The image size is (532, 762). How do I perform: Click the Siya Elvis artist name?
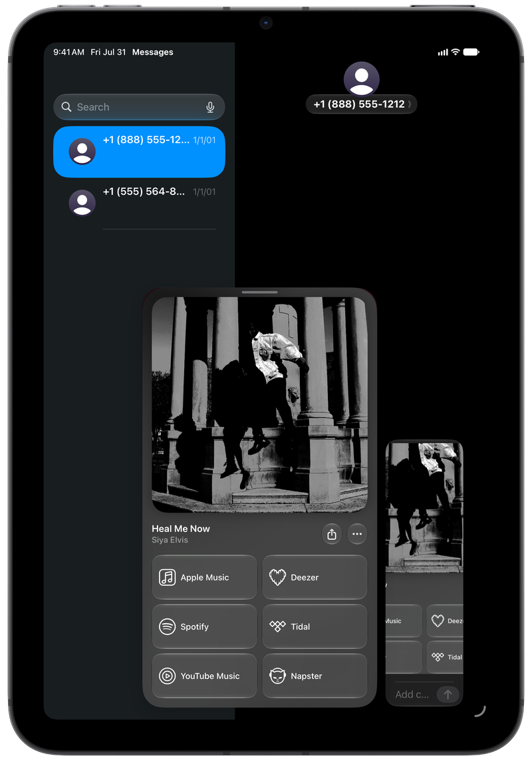(x=170, y=540)
